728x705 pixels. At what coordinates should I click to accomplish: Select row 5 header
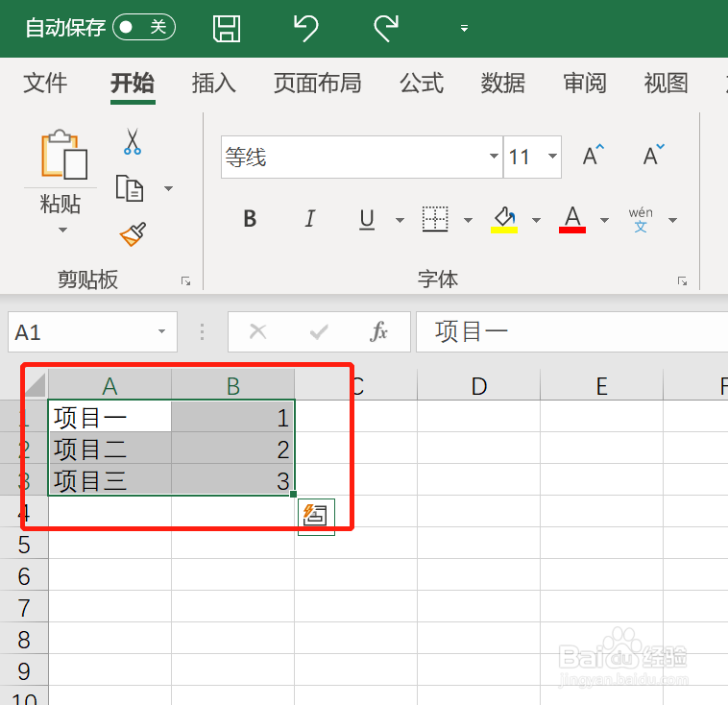click(x=24, y=544)
